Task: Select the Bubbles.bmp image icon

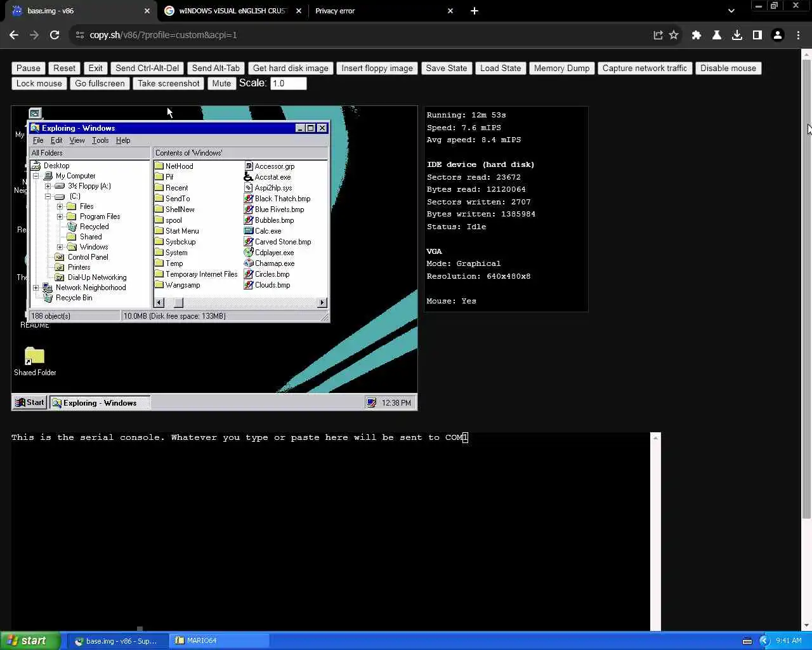Action: [x=249, y=220]
